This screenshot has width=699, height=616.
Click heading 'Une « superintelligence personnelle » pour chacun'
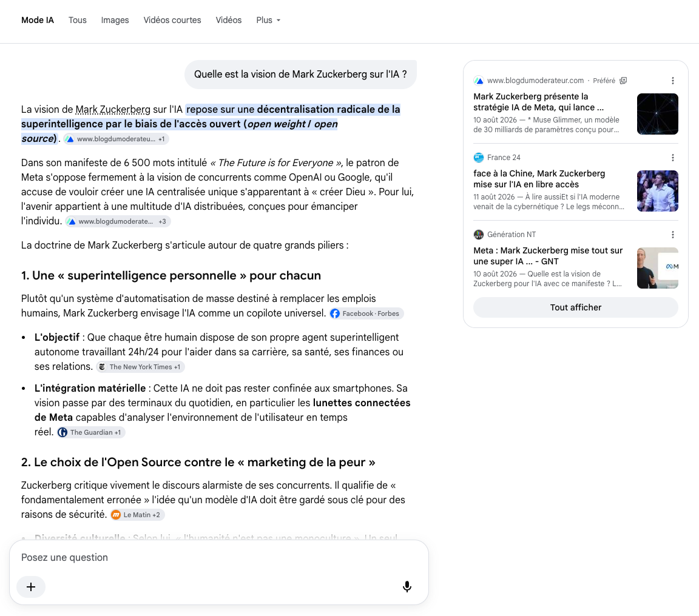point(171,276)
